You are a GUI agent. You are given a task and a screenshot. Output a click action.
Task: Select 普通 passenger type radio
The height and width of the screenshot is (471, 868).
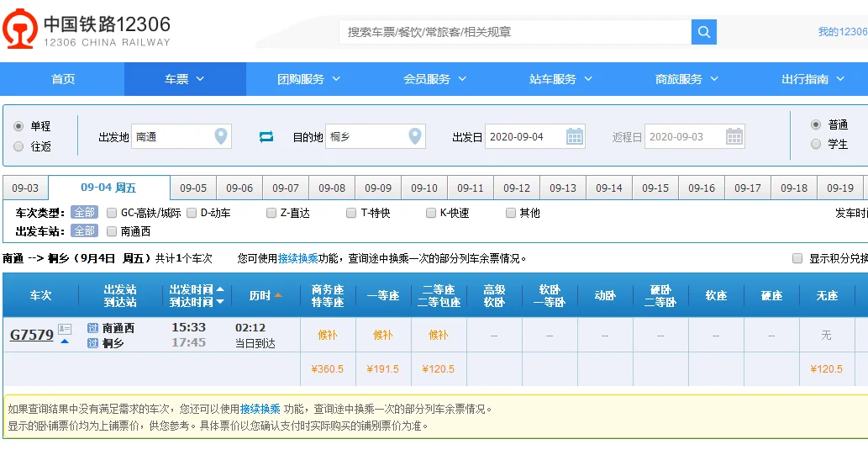coord(815,124)
